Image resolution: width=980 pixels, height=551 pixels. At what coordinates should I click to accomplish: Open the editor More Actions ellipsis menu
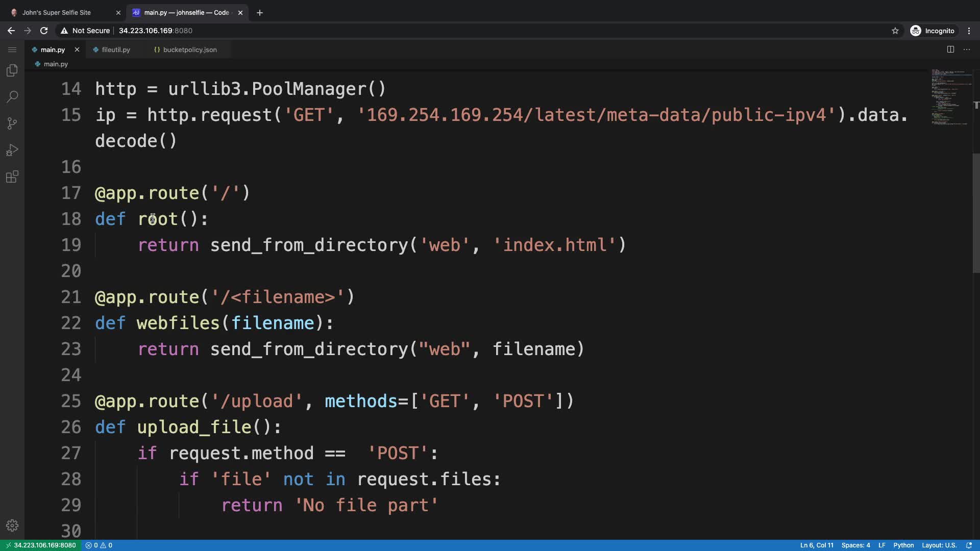click(967, 49)
